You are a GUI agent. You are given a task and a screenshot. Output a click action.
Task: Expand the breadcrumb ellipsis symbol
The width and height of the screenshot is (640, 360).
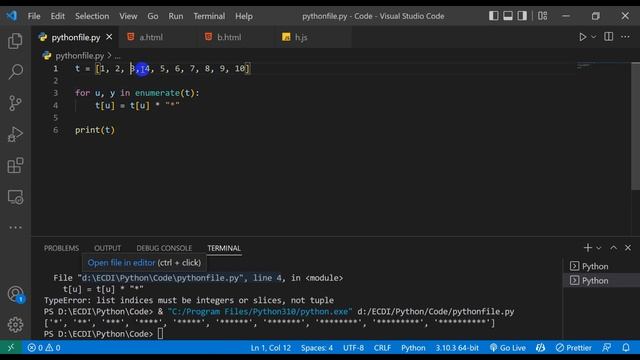[118, 56]
